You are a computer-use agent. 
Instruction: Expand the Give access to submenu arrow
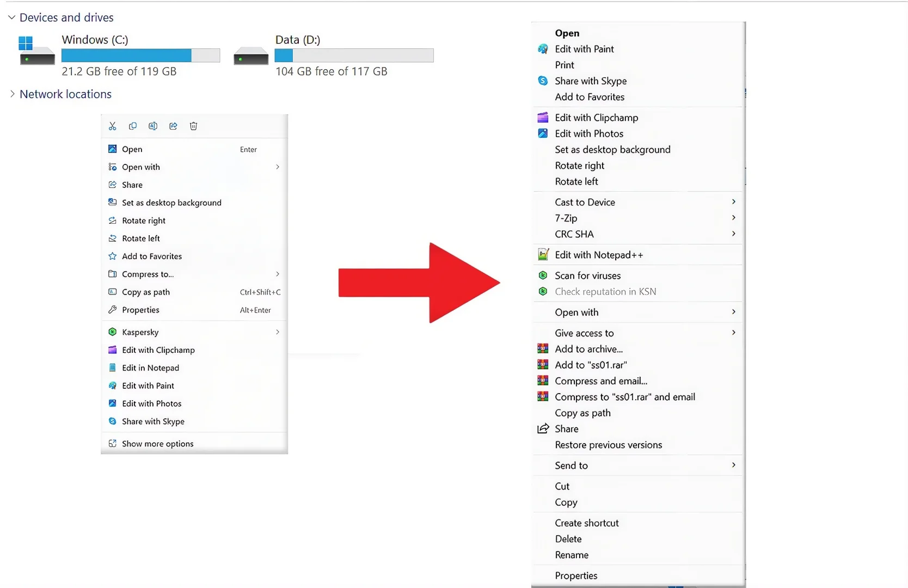coord(734,332)
